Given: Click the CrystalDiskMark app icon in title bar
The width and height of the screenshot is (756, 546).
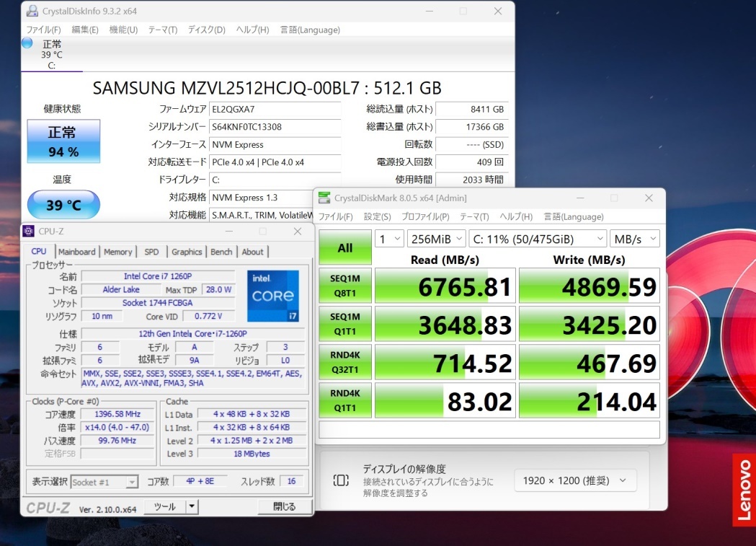Looking at the screenshot, I should 324,198.
